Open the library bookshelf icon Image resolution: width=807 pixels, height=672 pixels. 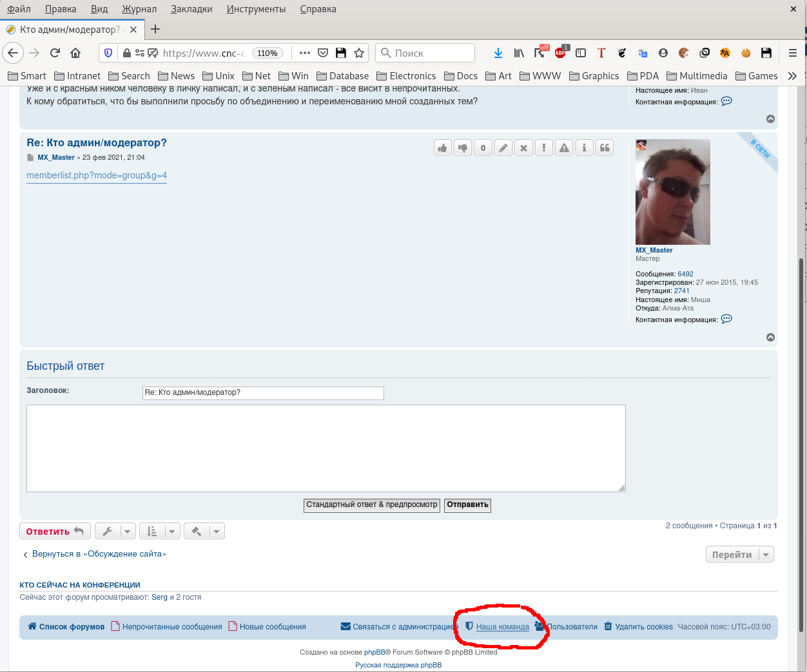point(519,53)
